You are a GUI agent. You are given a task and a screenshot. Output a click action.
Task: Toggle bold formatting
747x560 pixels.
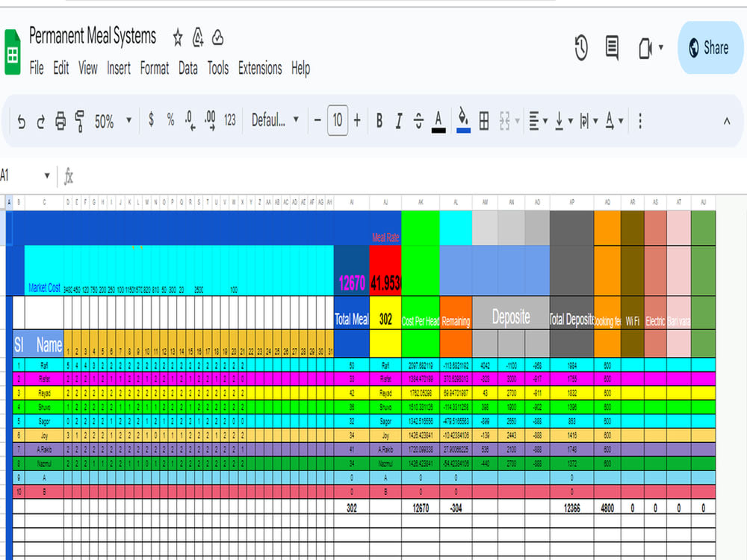pyautogui.click(x=379, y=120)
